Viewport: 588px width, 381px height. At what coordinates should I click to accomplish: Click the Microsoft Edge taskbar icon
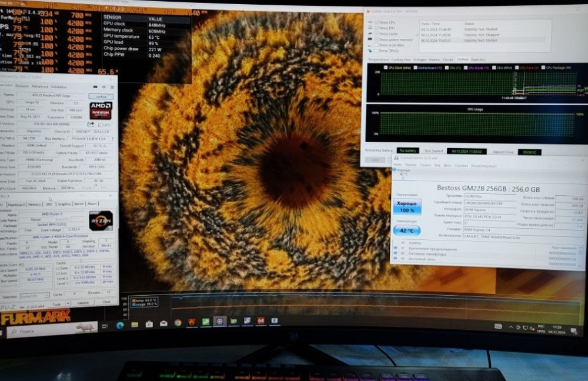point(120,325)
